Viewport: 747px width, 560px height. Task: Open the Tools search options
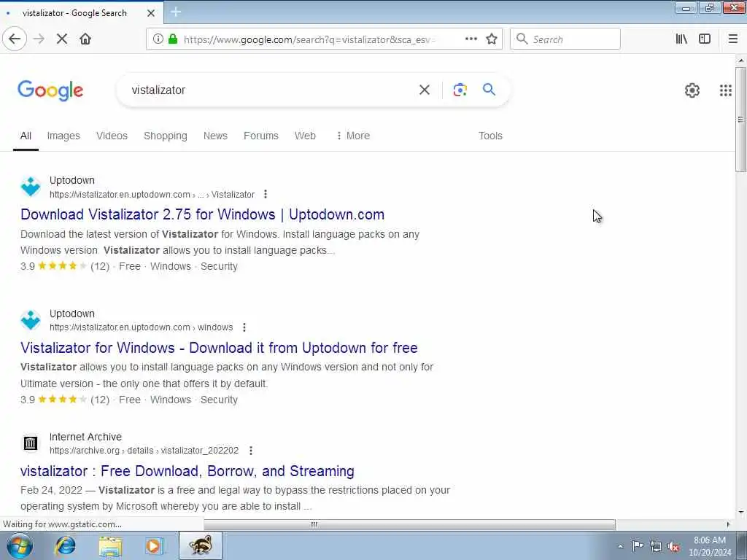click(x=490, y=136)
